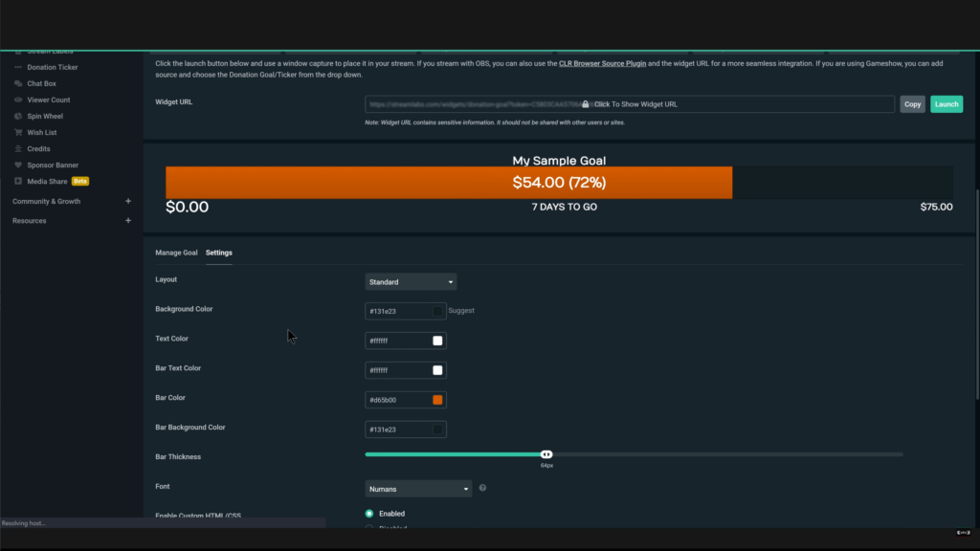This screenshot has width=980, height=551.
Task: Click the Font help question mark icon
Action: (x=482, y=488)
